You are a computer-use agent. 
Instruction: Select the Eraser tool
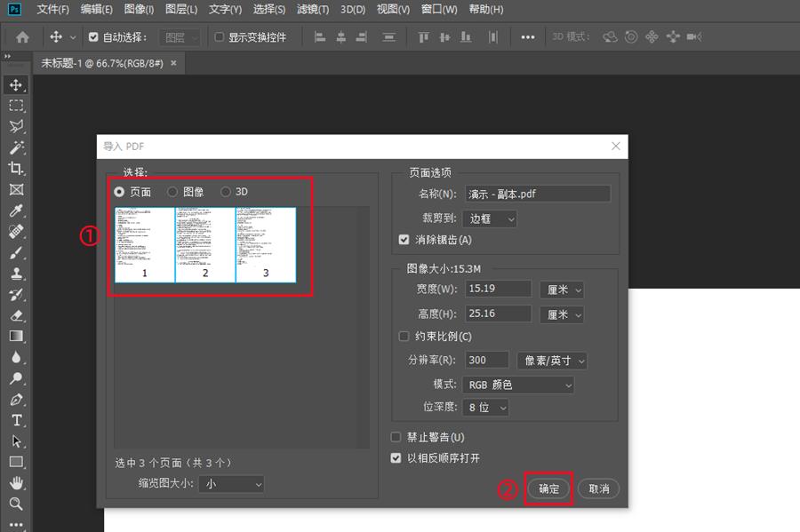tap(16, 315)
